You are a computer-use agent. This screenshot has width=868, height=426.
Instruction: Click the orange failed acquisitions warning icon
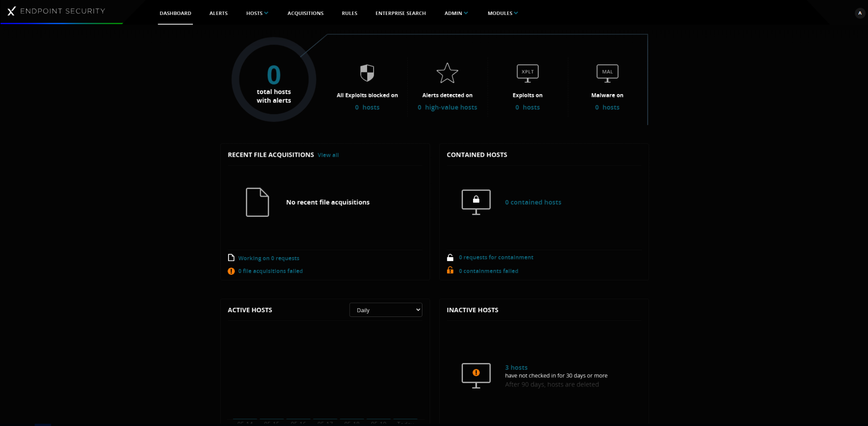click(x=231, y=271)
